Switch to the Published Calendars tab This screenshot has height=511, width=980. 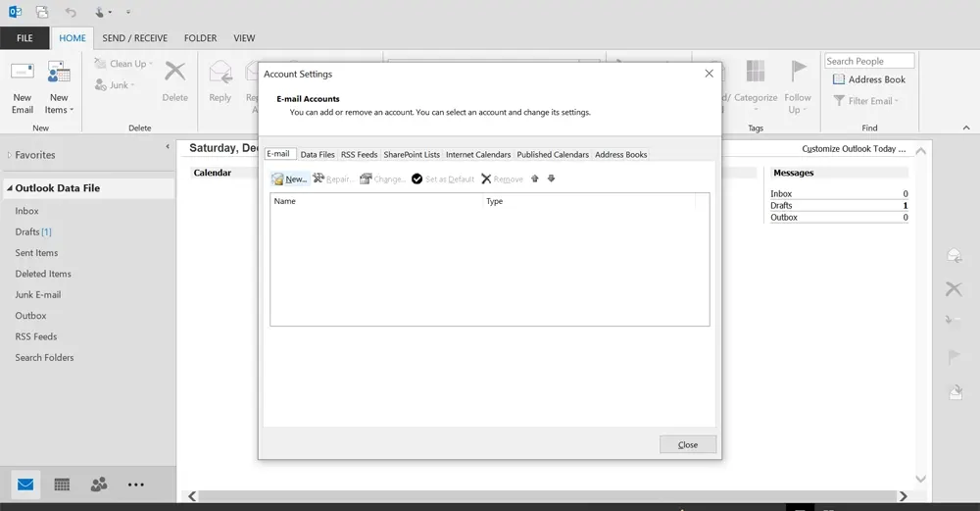coord(553,155)
